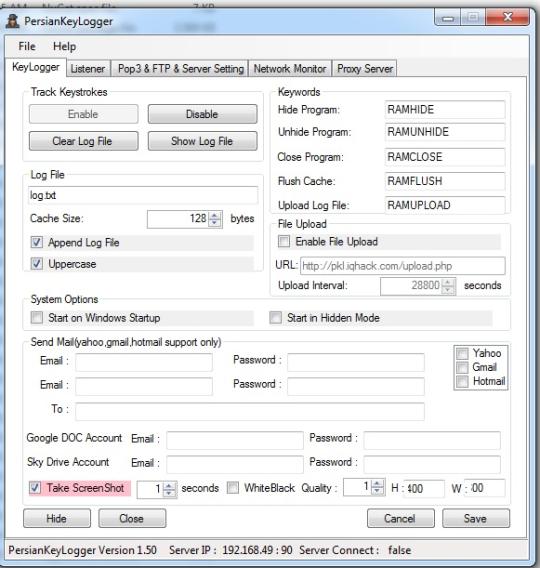Open the Network Monitor tab
Image resolution: width=540 pixels, height=568 pixels.
pos(290,68)
